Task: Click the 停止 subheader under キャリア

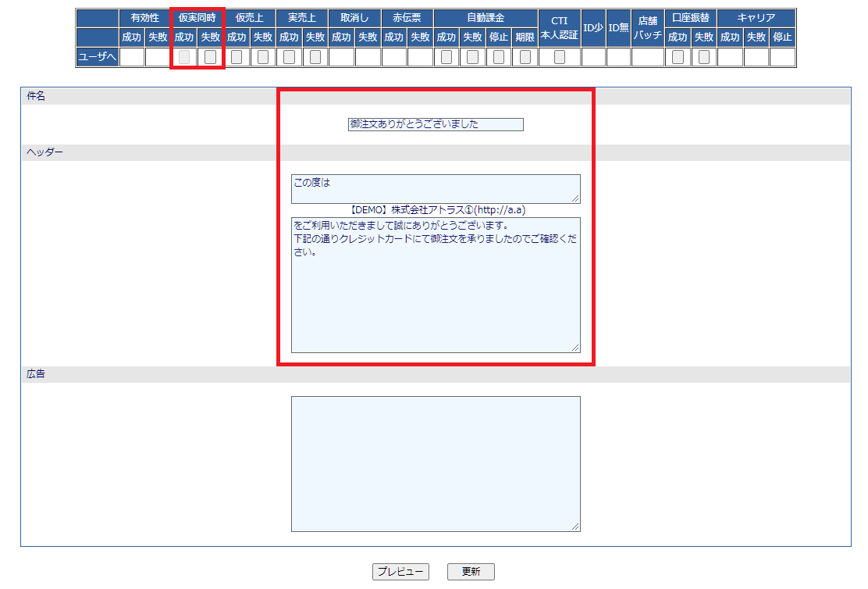Action: coord(782,37)
